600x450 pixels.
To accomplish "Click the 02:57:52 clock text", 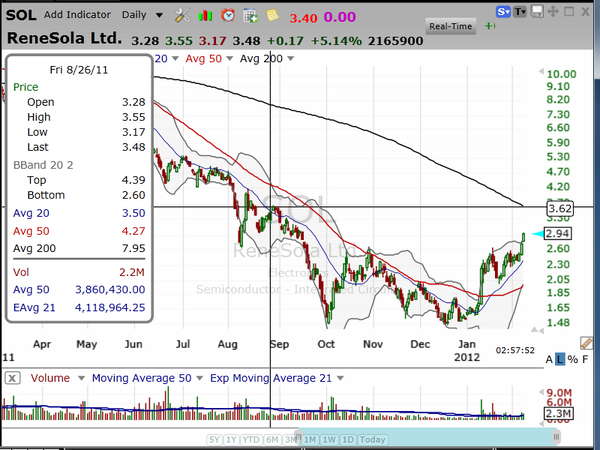I will coord(515,350).
